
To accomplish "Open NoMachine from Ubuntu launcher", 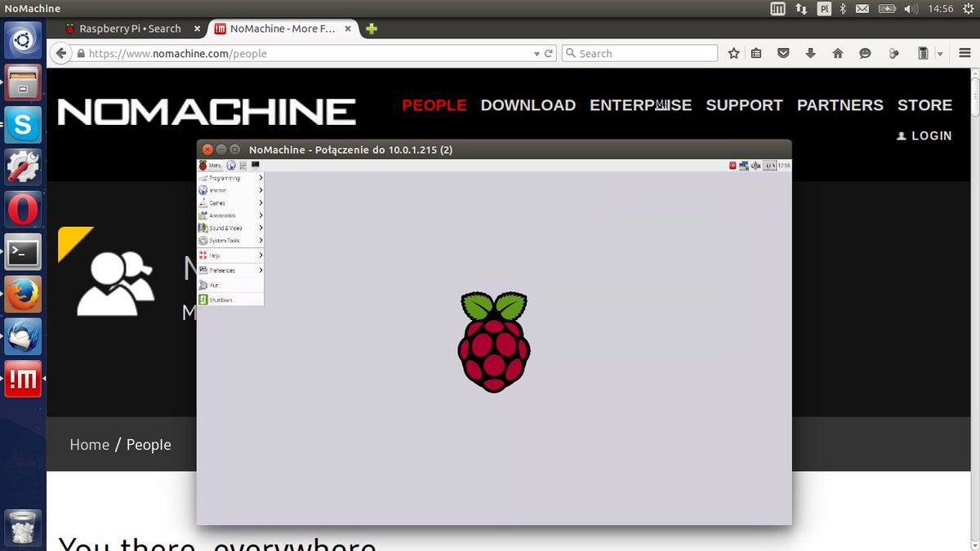I will click(x=23, y=380).
